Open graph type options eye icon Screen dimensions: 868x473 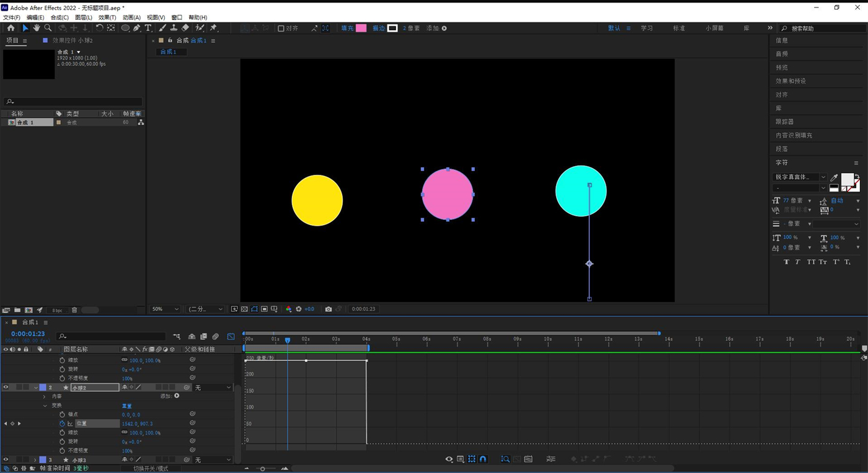pos(449,459)
